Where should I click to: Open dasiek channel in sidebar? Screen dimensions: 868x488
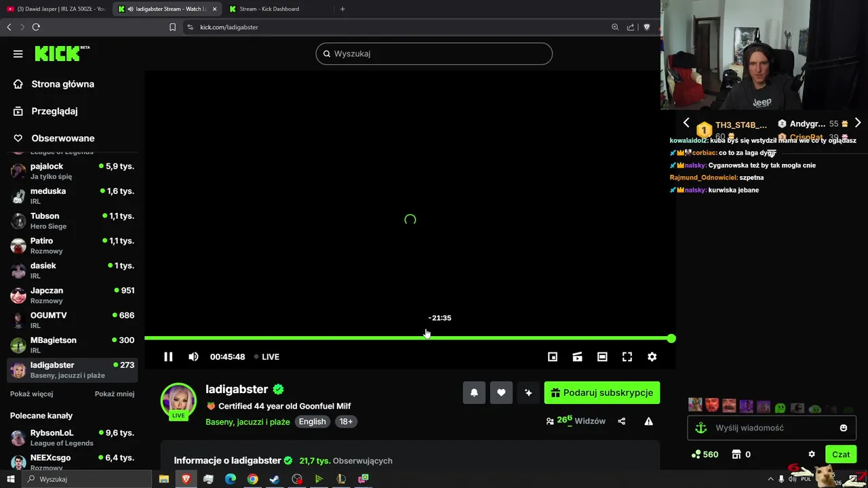[72, 270]
